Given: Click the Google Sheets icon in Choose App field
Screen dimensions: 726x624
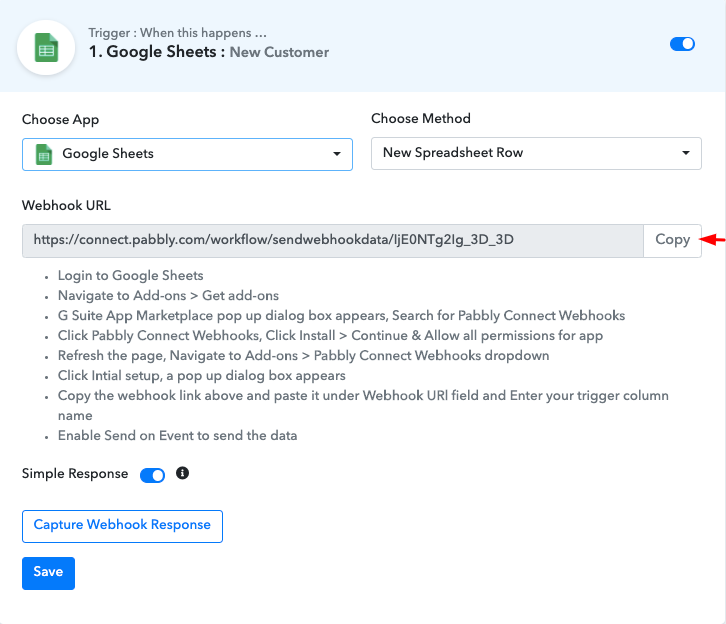Looking at the screenshot, I should tap(44, 154).
